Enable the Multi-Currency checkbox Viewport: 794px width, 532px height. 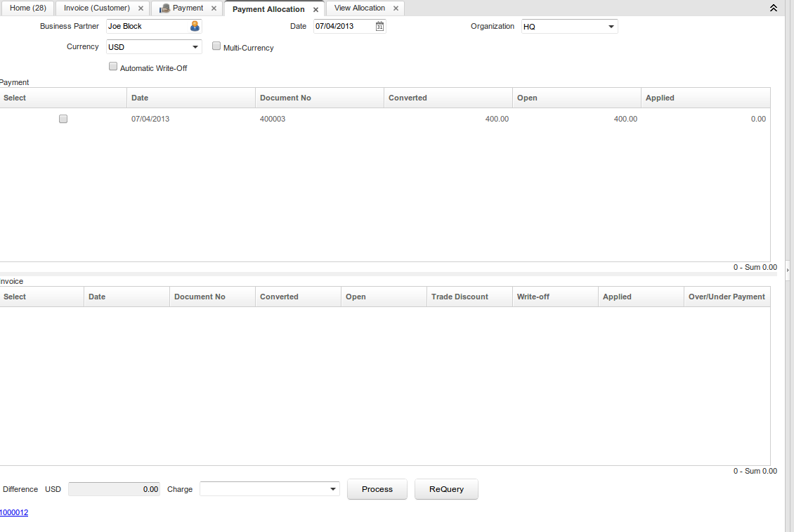[x=216, y=46]
